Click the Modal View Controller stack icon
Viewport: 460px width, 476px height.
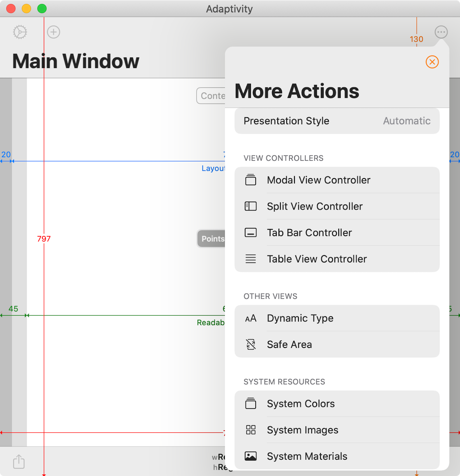coord(251,180)
